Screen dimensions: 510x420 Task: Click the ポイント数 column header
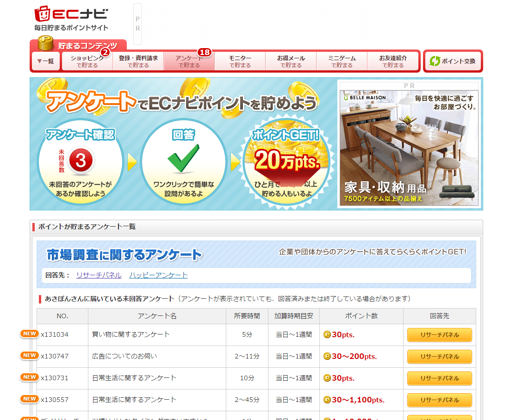coord(361,316)
